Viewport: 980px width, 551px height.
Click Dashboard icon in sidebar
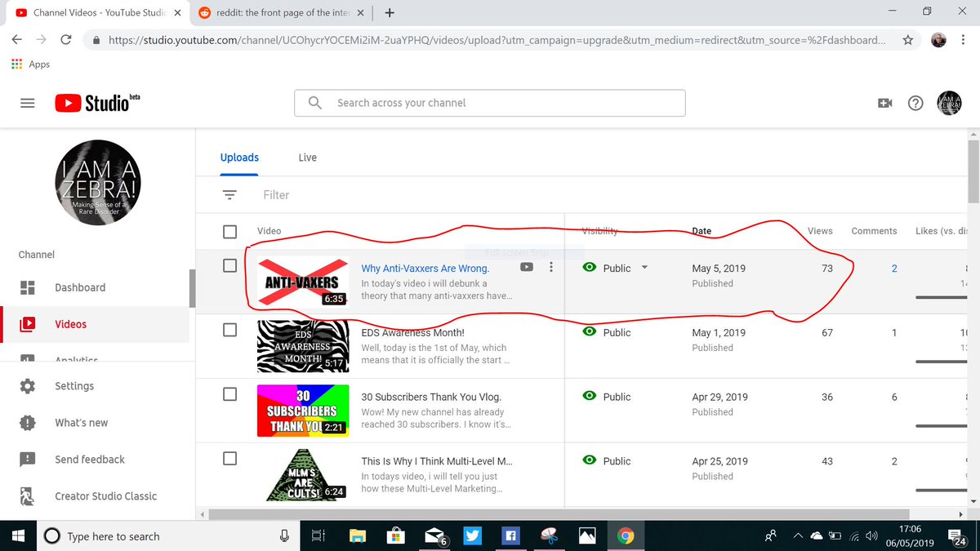coord(27,287)
